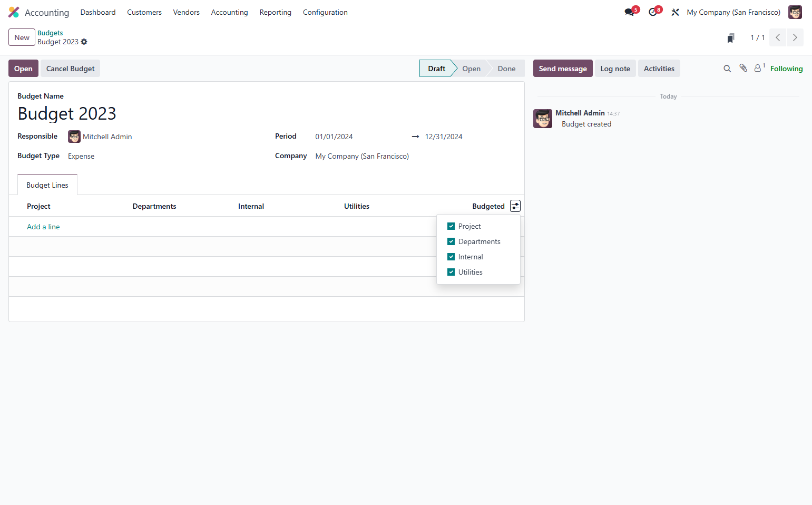
Task: Click Mitchell Admin avatar in chatter message
Action: coord(543,119)
